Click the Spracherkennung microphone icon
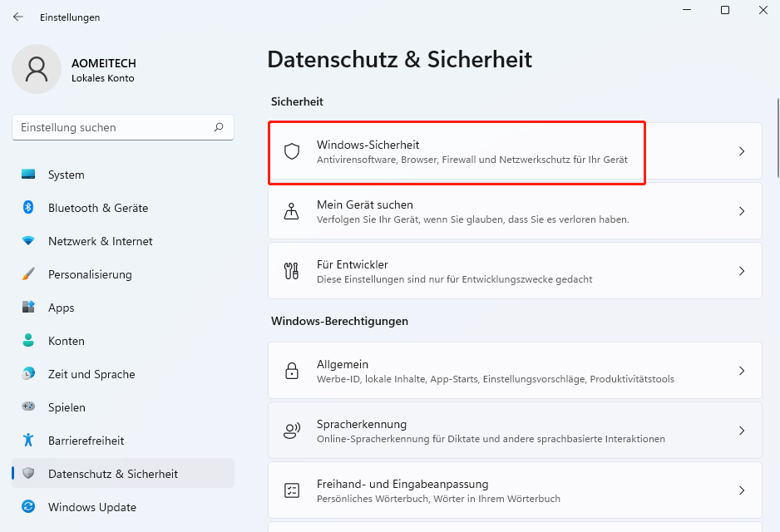Image resolution: width=780 pixels, height=532 pixels. pos(291,431)
